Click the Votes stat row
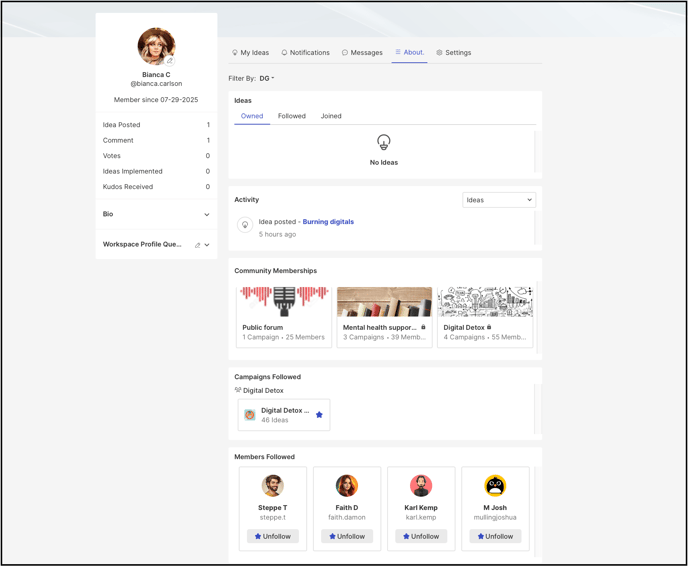 156,156
